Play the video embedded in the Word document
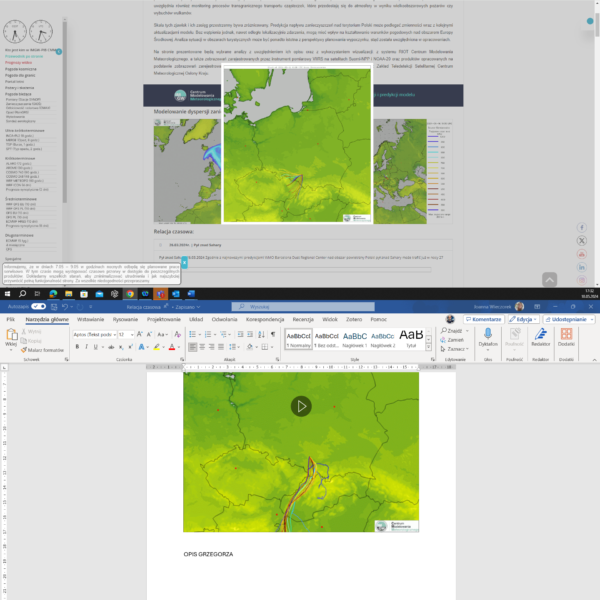 coord(301,406)
